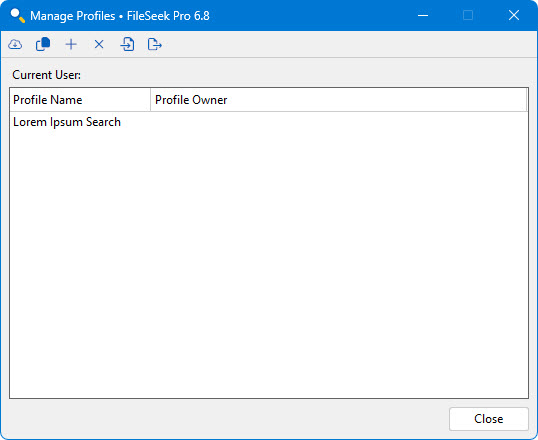Close window using title bar X
Image resolution: width=538 pixels, height=440 pixels.
(514, 15)
